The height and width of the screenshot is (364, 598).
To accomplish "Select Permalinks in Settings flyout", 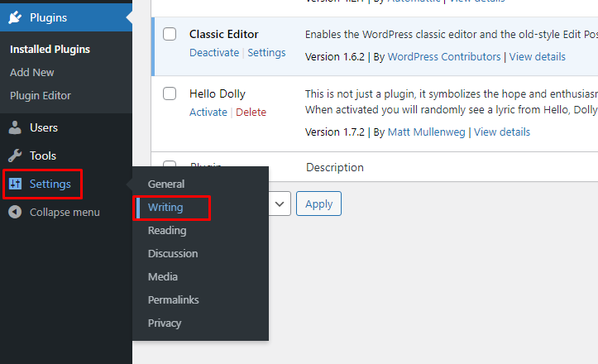I will point(174,300).
